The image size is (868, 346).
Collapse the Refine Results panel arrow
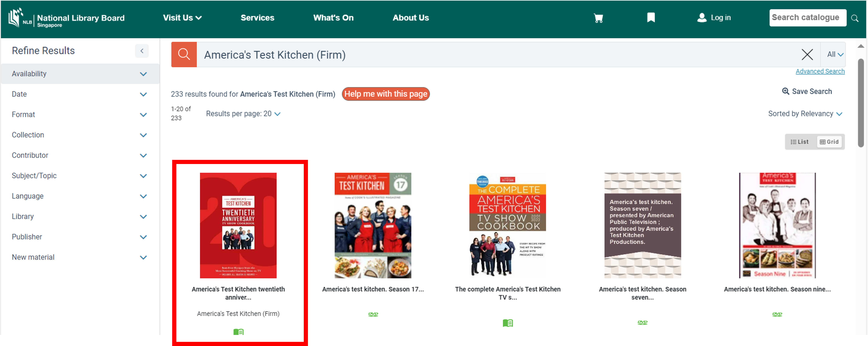click(x=142, y=51)
